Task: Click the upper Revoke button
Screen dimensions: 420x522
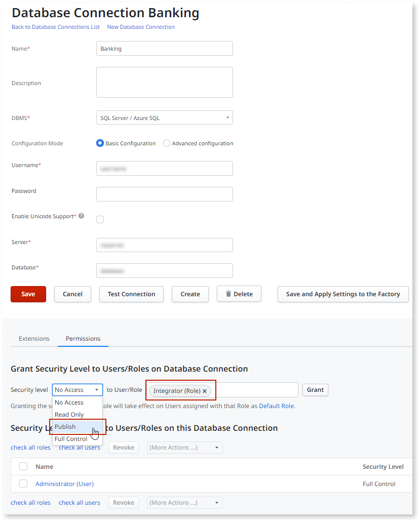Action: [124, 448]
